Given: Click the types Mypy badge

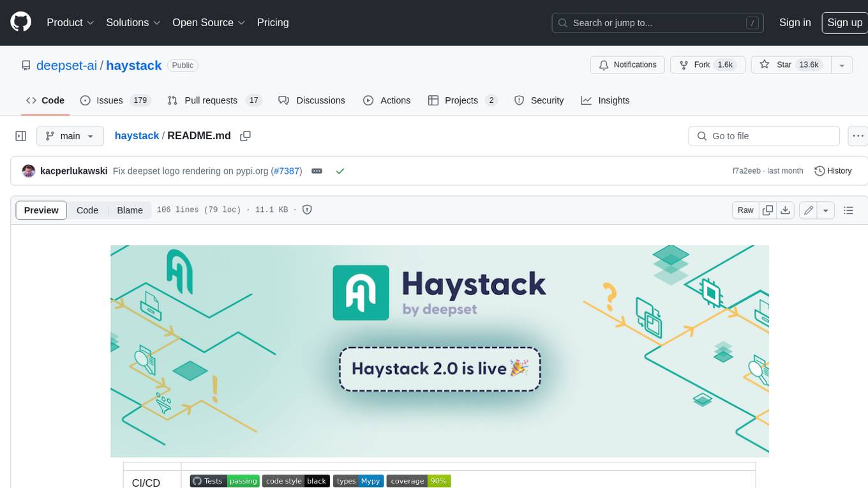Looking at the screenshot, I should click(x=358, y=481).
